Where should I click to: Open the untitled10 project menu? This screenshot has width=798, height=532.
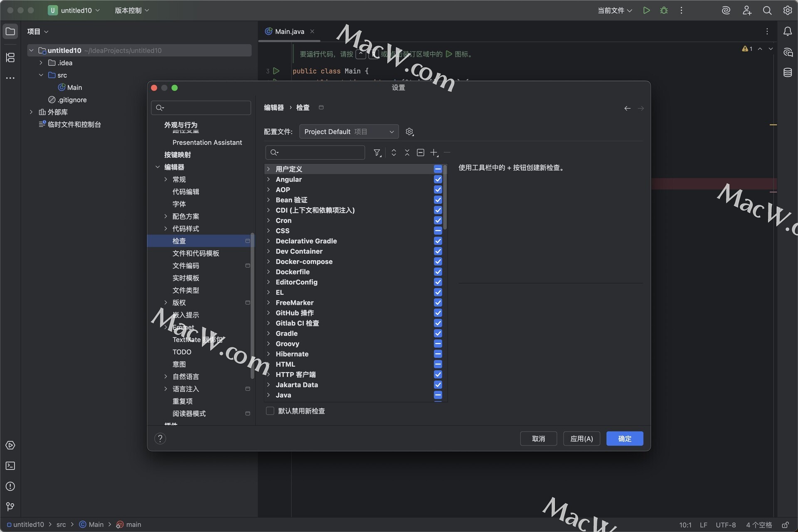(x=74, y=10)
